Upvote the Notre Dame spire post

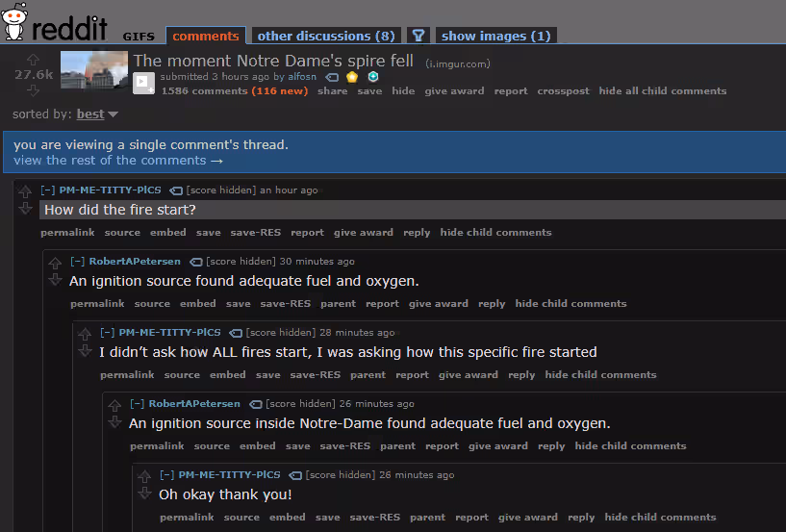[x=33, y=60]
